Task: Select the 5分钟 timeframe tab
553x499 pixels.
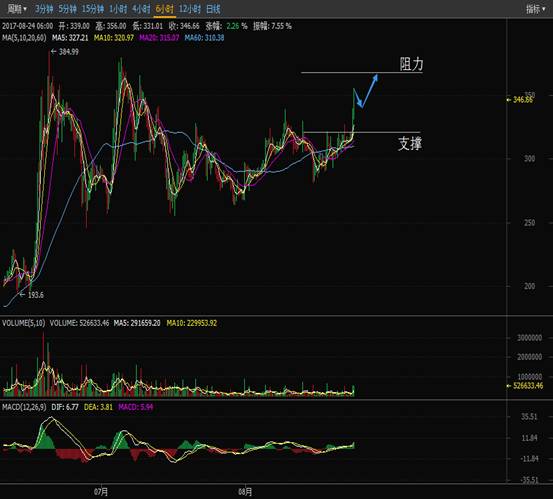Action: [x=67, y=9]
